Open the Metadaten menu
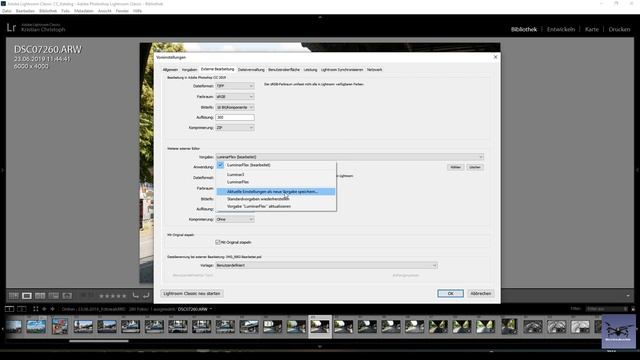 click(x=84, y=11)
